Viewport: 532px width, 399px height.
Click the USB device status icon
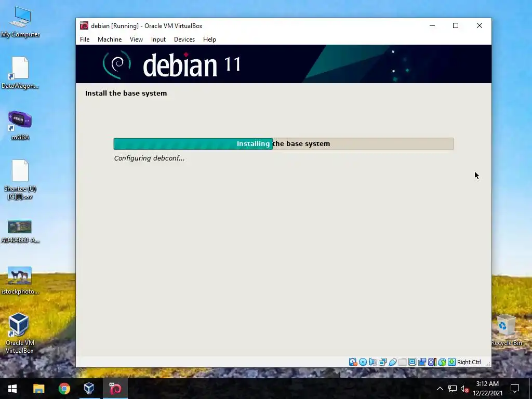393,362
